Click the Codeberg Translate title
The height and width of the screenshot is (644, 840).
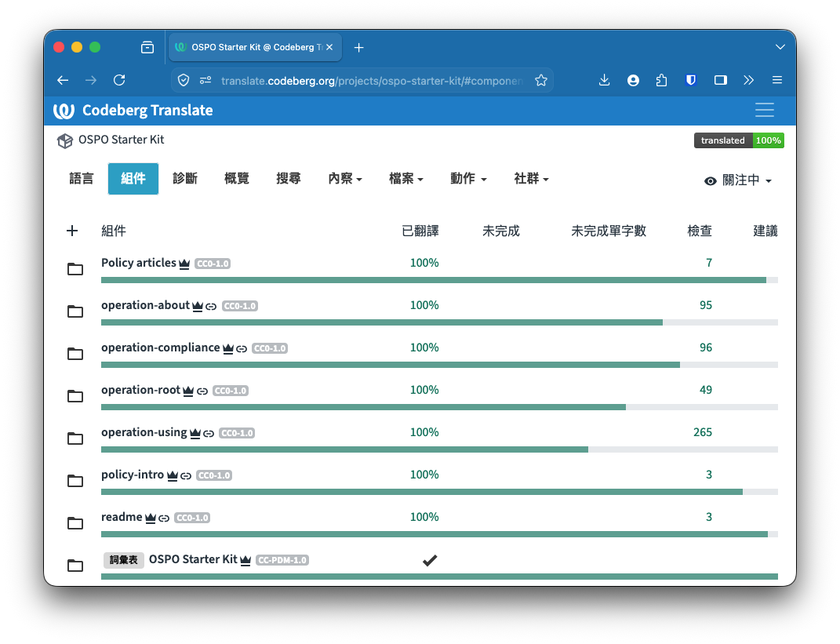pos(147,111)
